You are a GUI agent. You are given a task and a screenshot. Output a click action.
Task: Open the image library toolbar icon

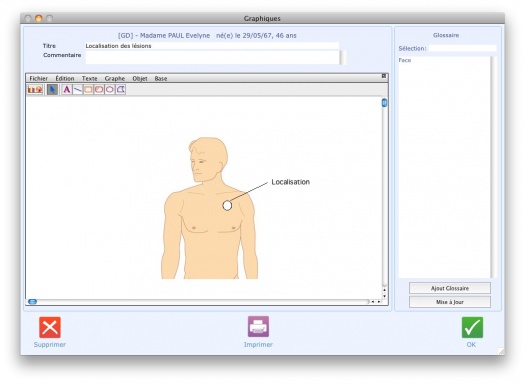[x=35, y=90]
